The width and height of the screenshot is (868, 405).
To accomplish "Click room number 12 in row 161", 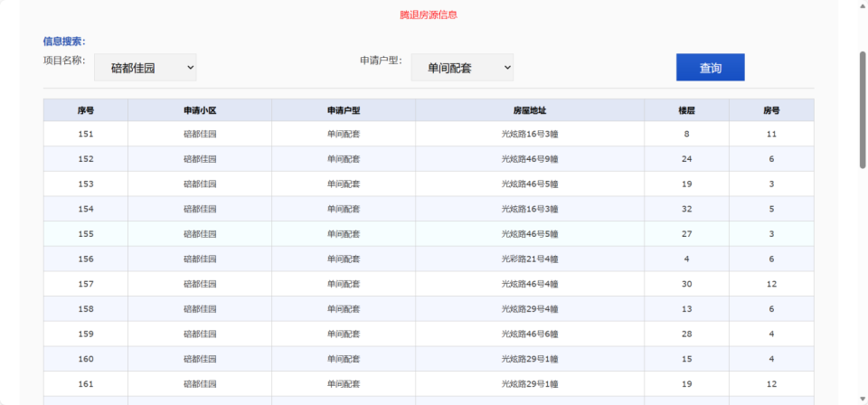I will coord(771,384).
